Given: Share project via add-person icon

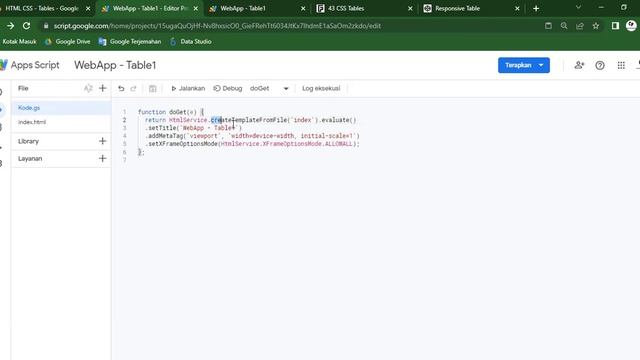Looking at the screenshot, I should coord(579,65).
